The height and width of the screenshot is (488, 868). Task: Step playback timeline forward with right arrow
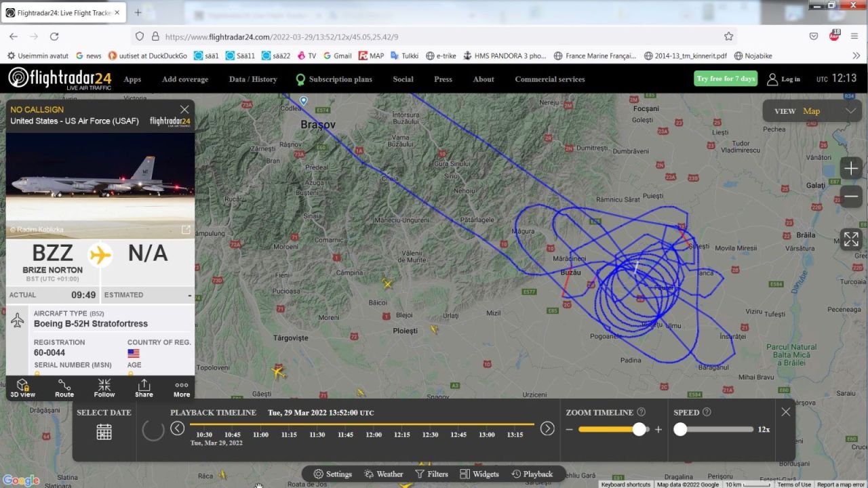pyautogui.click(x=547, y=428)
